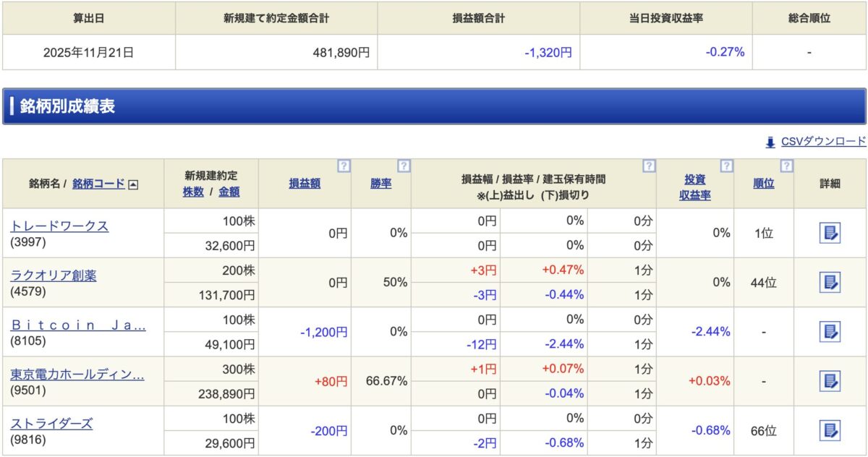Open details icon for 東京電力ホールディングス
868x457 pixels.
tap(830, 381)
